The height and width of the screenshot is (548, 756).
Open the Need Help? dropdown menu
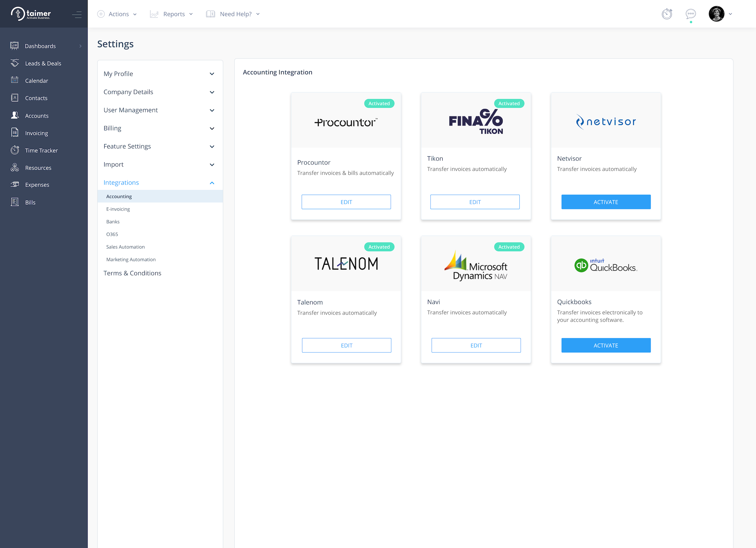233,14
